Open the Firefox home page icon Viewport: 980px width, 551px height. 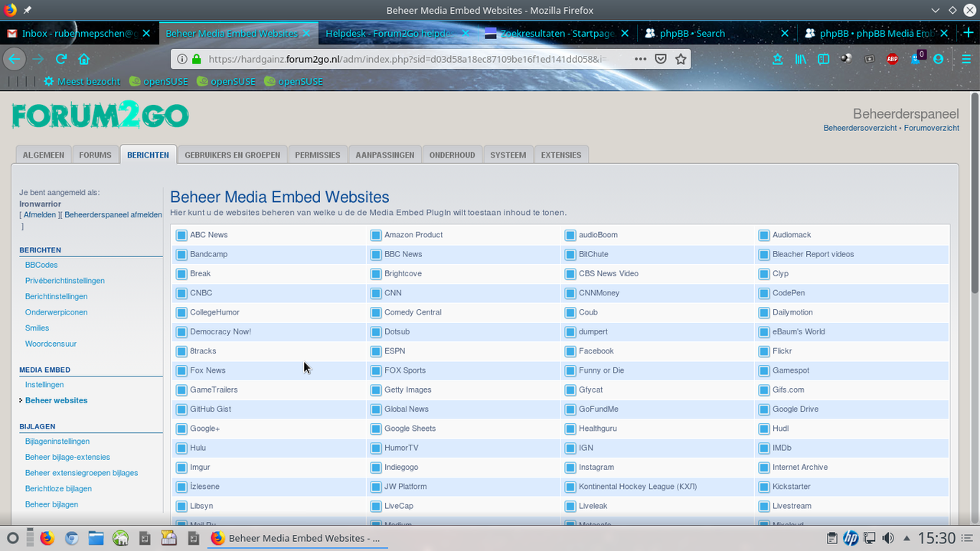click(x=84, y=59)
